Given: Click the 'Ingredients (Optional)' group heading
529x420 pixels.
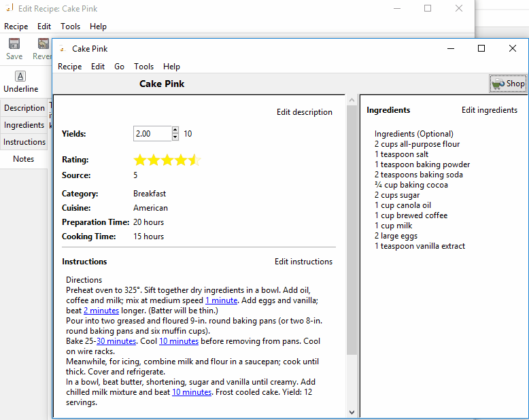Looking at the screenshot, I should pyautogui.click(x=414, y=134).
